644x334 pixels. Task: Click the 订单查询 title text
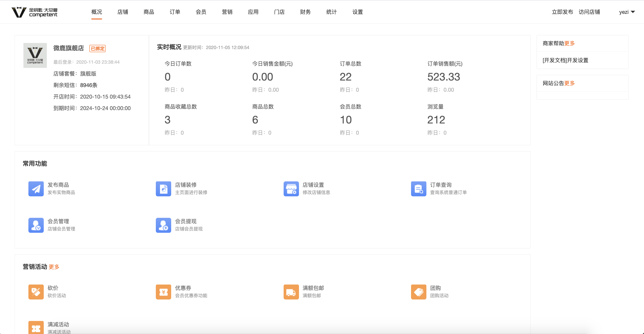coord(441,185)
